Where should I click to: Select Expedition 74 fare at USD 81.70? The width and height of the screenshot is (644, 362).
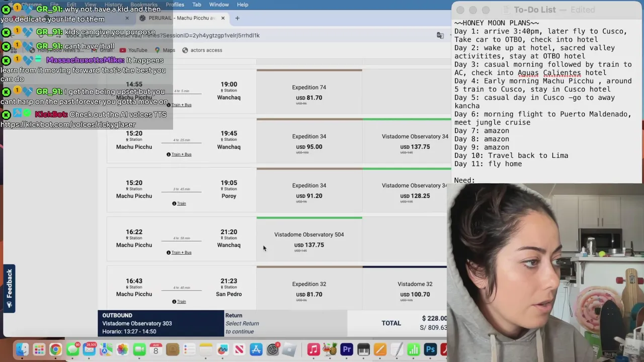point(309,93)
